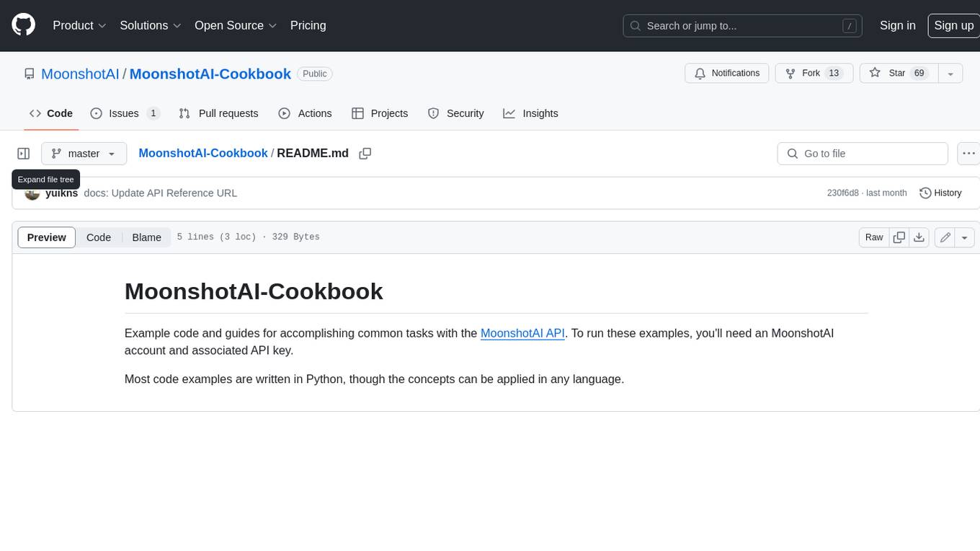Open the Actions tab

[305, 113]
